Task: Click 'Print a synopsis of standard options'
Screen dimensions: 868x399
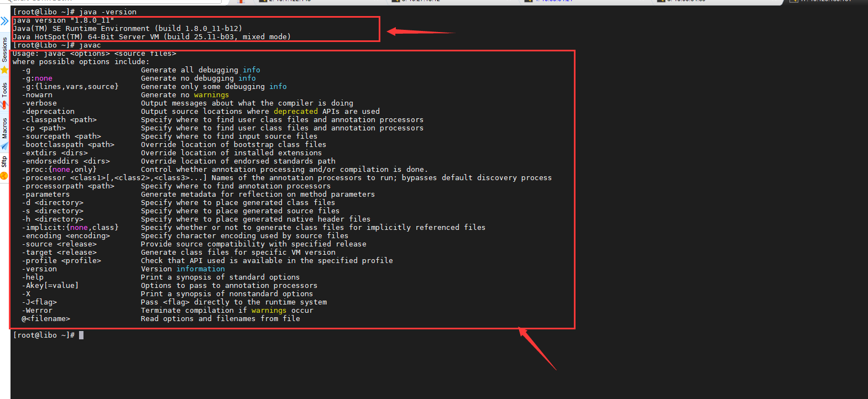Action: [x=221, y=277]
